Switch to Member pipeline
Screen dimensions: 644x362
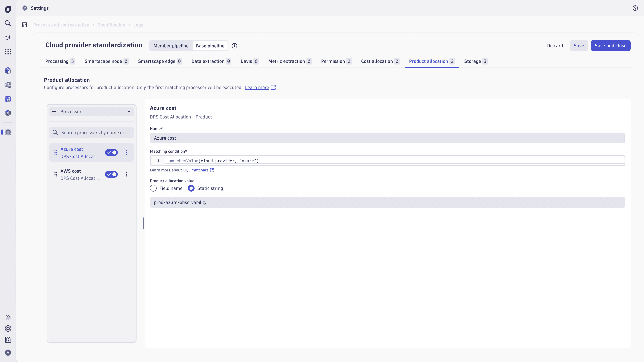coord(171,46)
